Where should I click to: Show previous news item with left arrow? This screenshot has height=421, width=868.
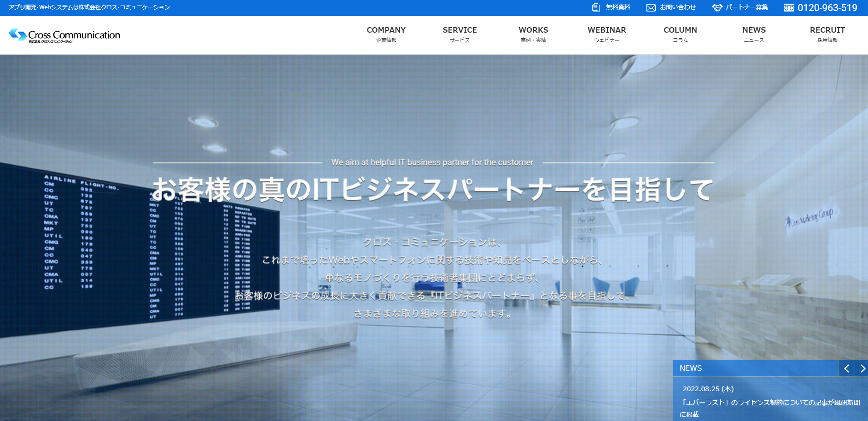[x=846, y=369]
